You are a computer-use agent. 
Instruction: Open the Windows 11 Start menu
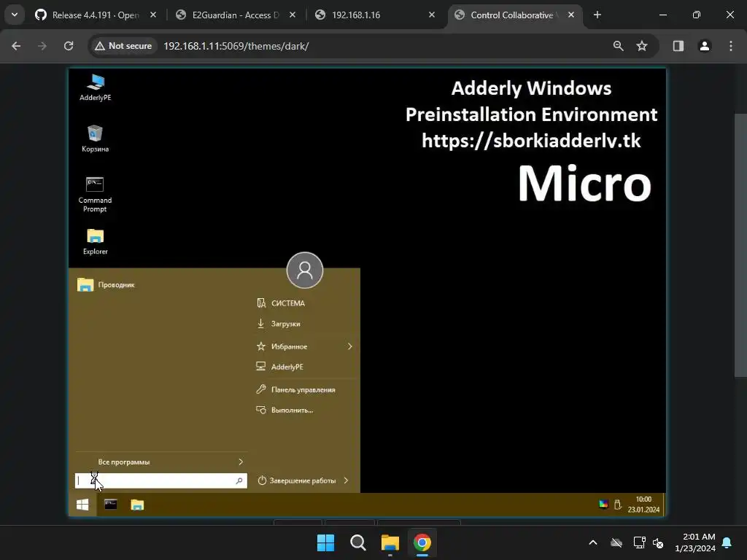point(326,542)
